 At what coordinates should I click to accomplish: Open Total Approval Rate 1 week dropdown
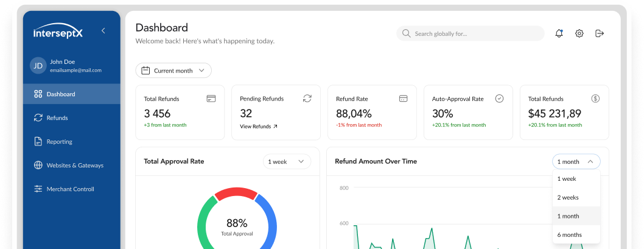point(287,161)
